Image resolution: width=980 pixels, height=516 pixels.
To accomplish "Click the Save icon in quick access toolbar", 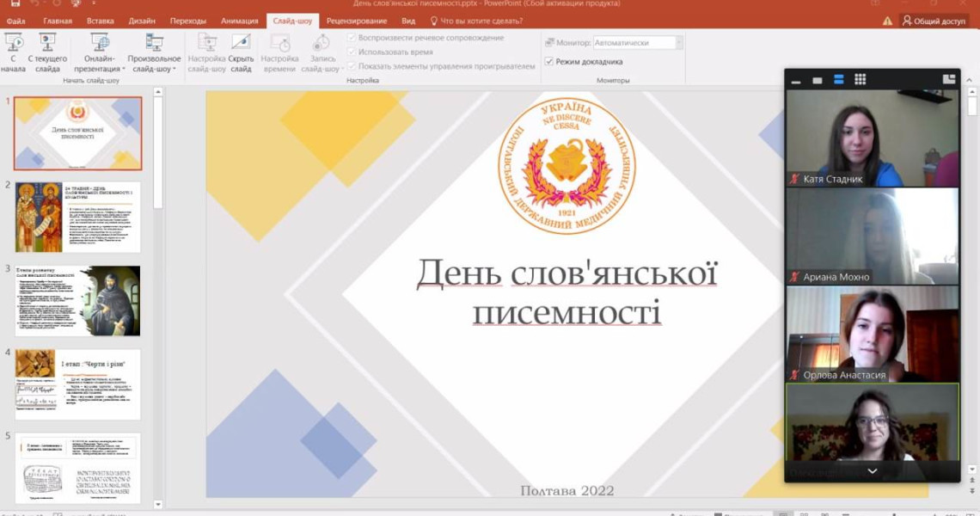I will point(15,3).
